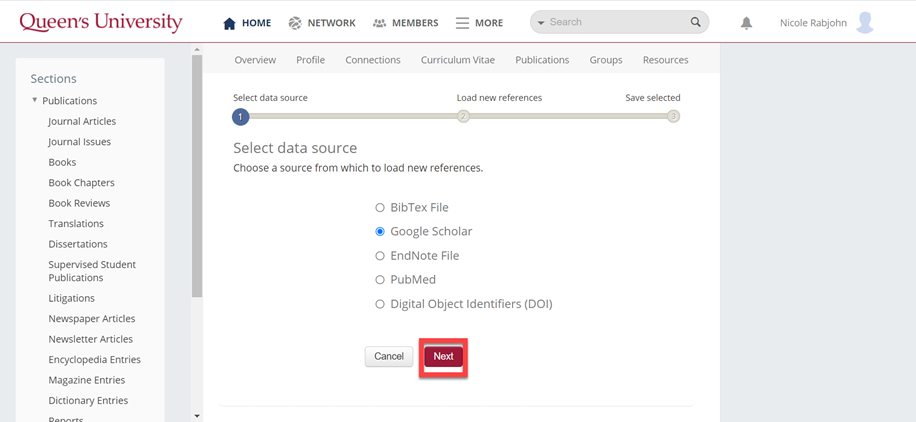
Task: Click the Queen's University logo
Action: (101, 22)
